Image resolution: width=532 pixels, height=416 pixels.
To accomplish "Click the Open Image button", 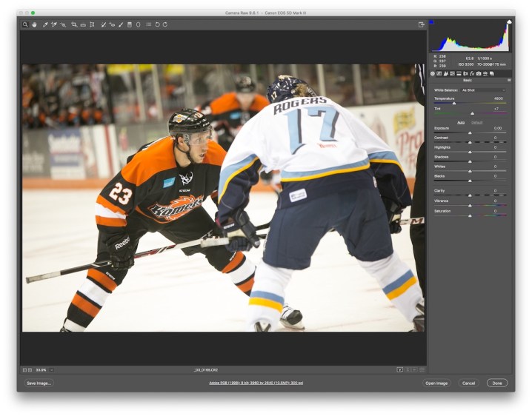I will coord(436,383).
